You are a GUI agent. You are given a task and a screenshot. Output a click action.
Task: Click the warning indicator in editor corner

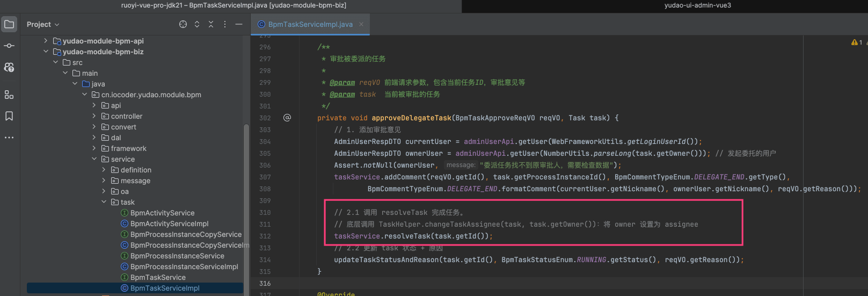point(856,42)
